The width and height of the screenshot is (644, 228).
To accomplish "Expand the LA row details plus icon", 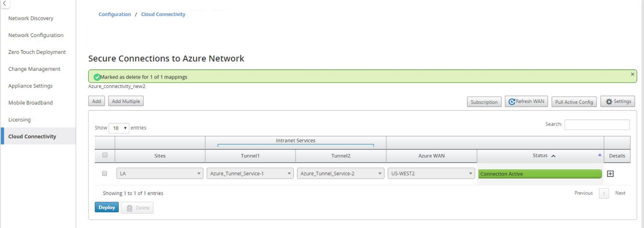I will click(x=610, y=174).
